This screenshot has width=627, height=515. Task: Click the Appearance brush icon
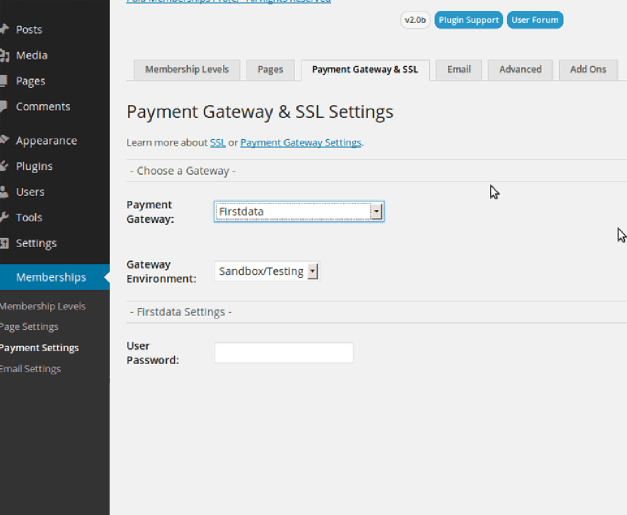[4, 140]
